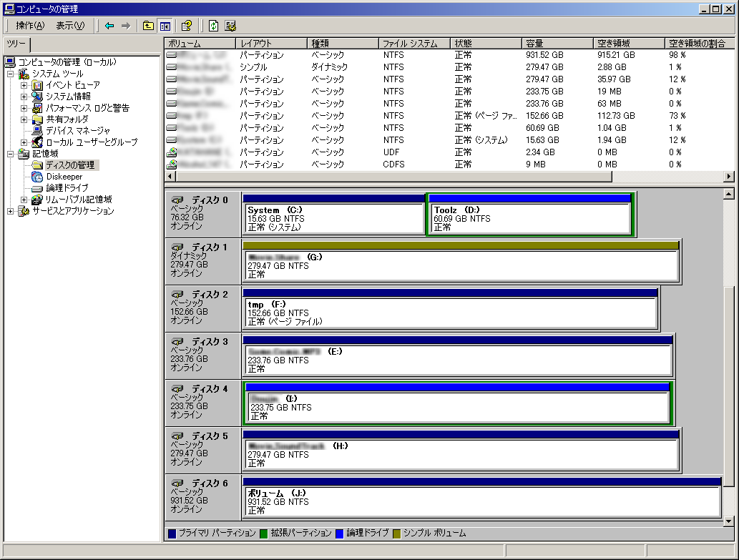The height and width of the screenshot is (560, 739).
Task: Select the 共有フォルダ tree icon
Action: pos(37,119)
